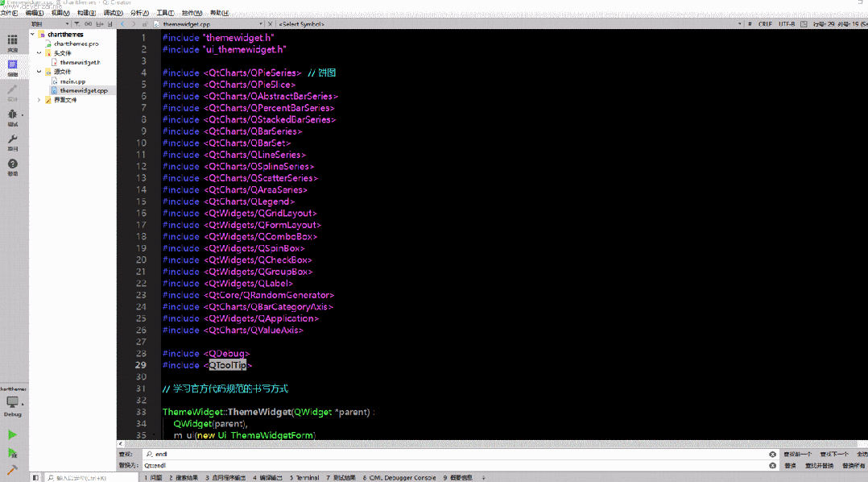The height and width of the screenshot is (482, 868).
Task: Expand the 界面文件 forms folder
Action: [39, 100]
